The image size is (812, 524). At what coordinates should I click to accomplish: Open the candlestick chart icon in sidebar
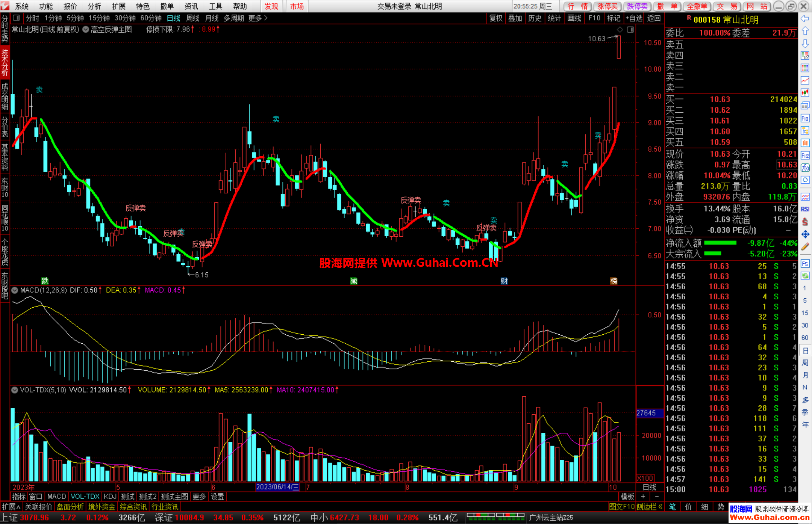click(x=805, y=93)
